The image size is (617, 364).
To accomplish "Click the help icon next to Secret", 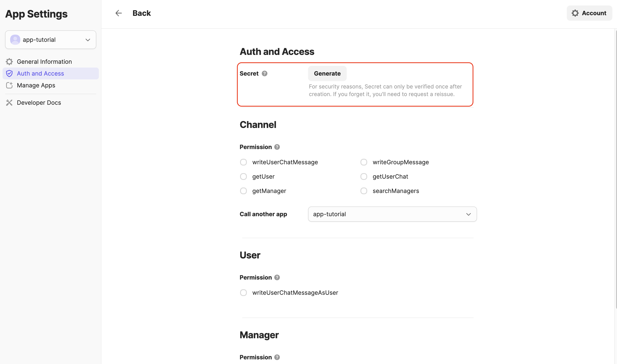I will 264,74.
